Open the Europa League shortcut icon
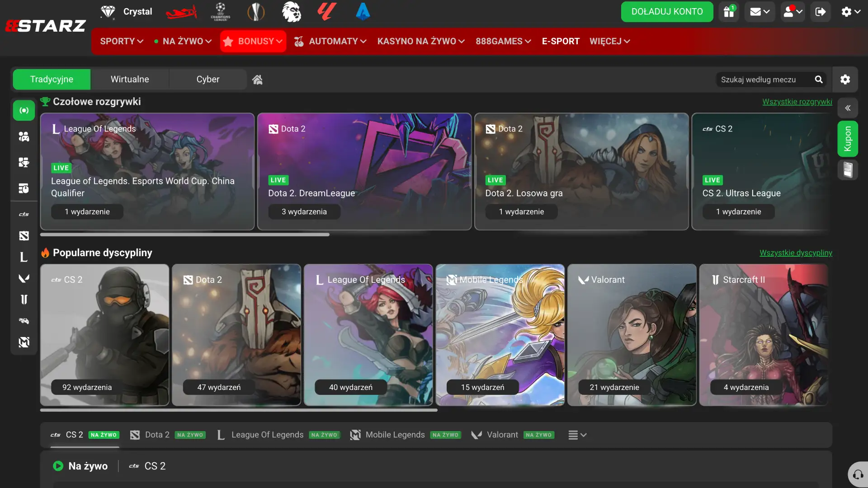The image size is (868, 488). coord(256,12)
